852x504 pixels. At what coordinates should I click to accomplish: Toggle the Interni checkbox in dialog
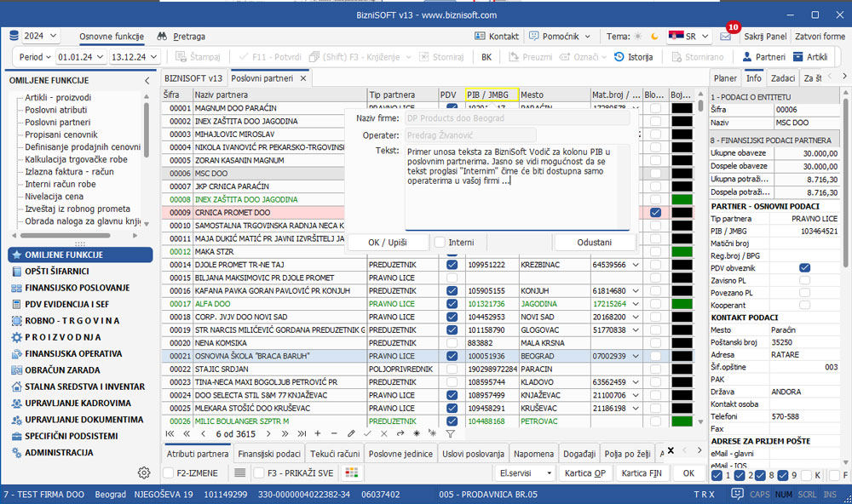coord(440,243)
